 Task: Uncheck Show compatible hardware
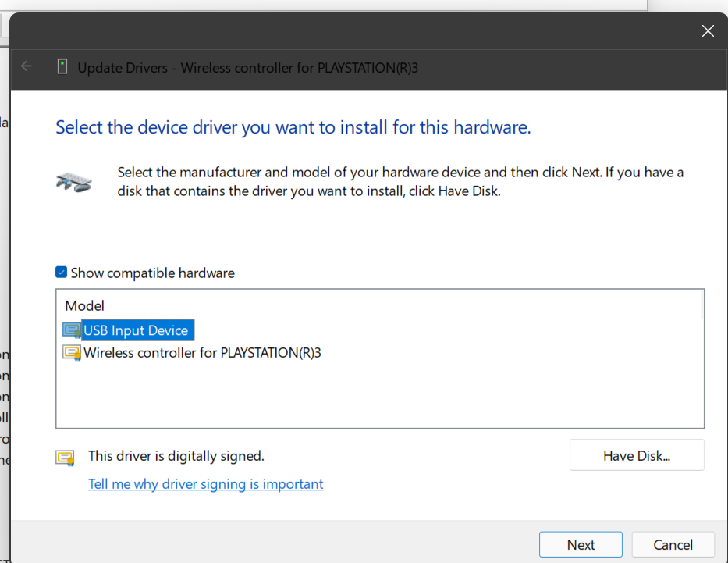[x=61, y=273]
